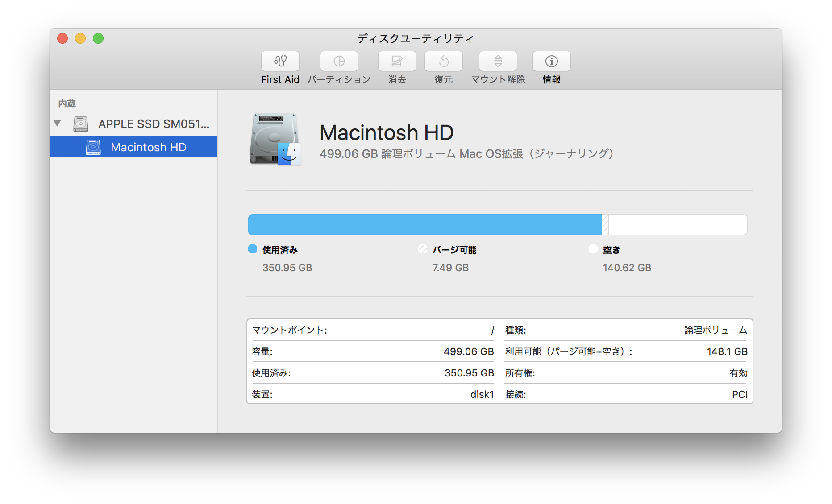Screen dimensions: 832x504
Task: Click the 種類 論理ボリューム row
Action: click(626, 330)
